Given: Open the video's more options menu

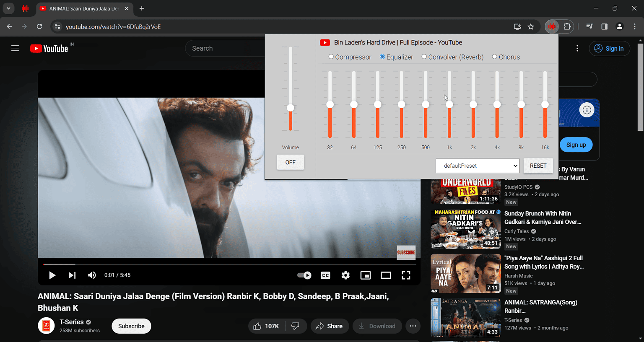Looking at the screenshot, I should coord(413,326).
